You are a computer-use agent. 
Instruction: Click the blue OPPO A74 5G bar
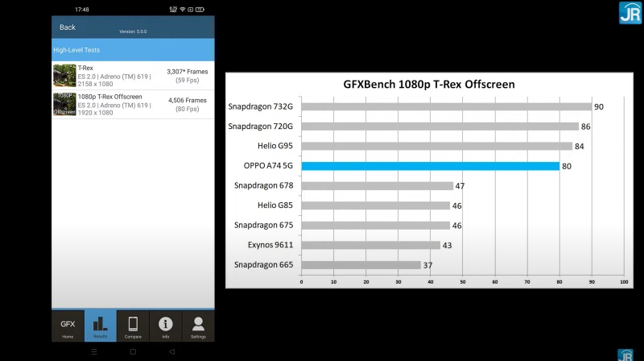430,166
